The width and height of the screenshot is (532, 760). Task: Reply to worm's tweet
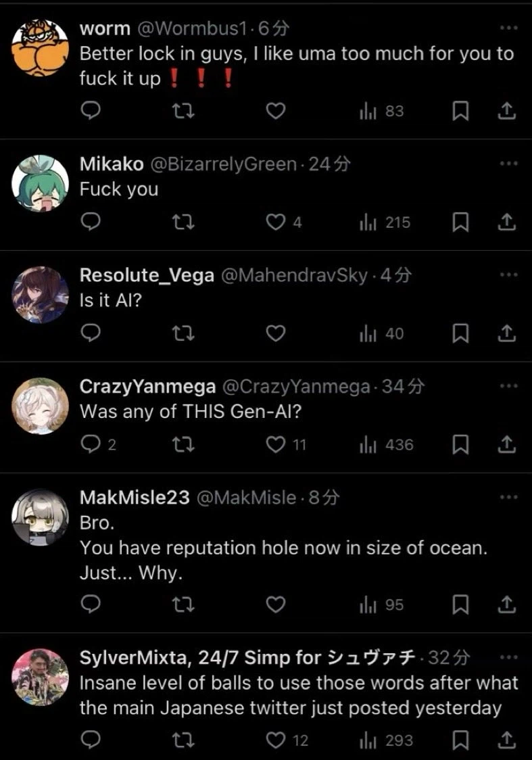(x=90, y=112)
